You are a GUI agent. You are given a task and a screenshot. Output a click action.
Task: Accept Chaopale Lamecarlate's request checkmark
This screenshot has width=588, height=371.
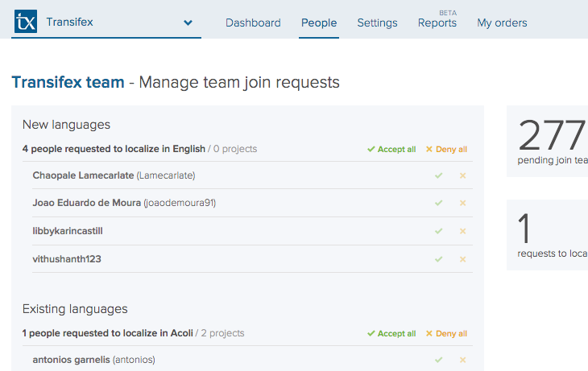(x=438, y=175)
